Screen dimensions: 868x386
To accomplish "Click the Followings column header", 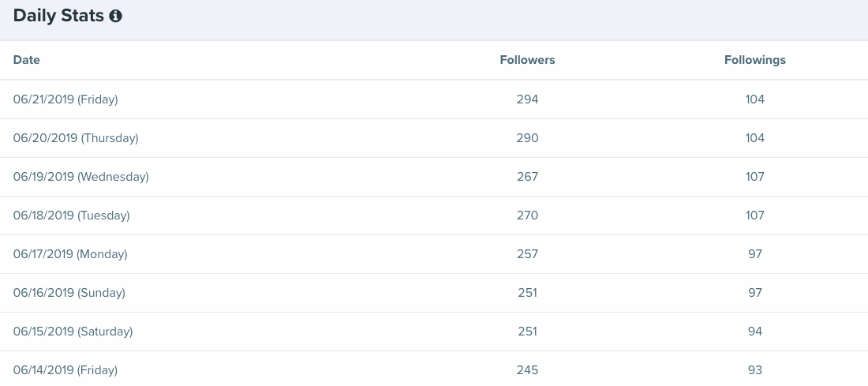I will (x=754, y=60).
